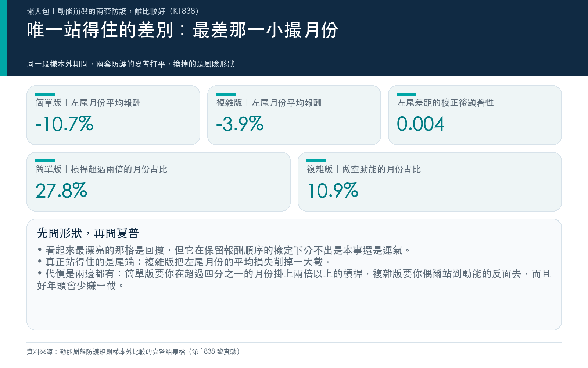Select the value 10.9%

333,191
